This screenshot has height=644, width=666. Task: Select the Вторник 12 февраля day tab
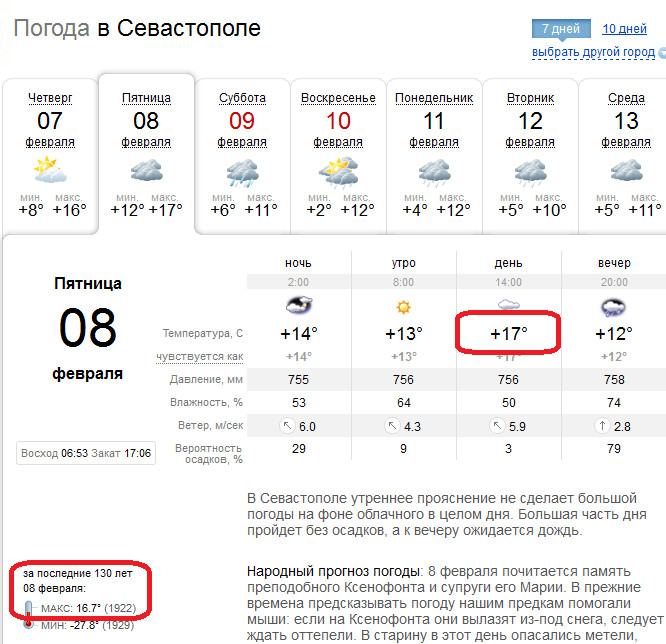[x=530, y=156]
